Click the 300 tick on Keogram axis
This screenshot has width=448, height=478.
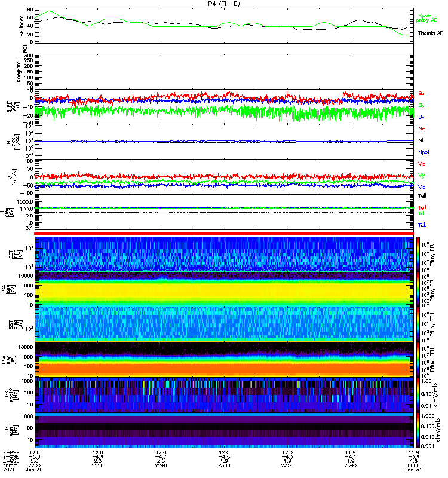click(29, 56)
